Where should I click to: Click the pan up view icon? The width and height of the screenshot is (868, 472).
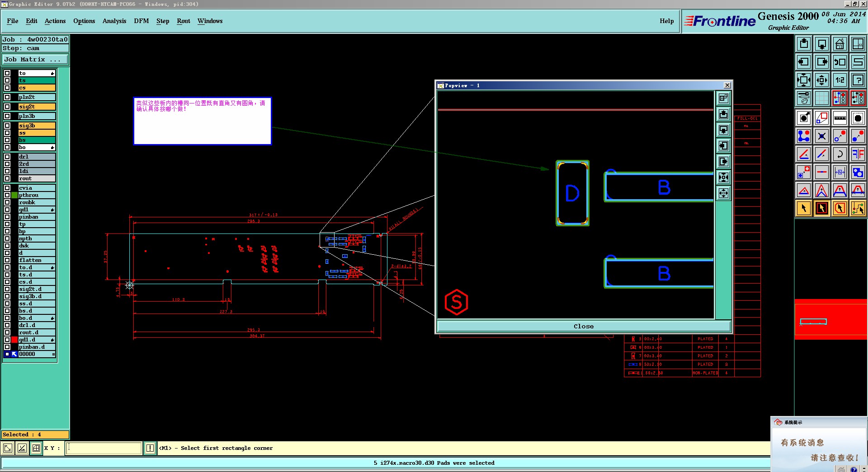804,44
